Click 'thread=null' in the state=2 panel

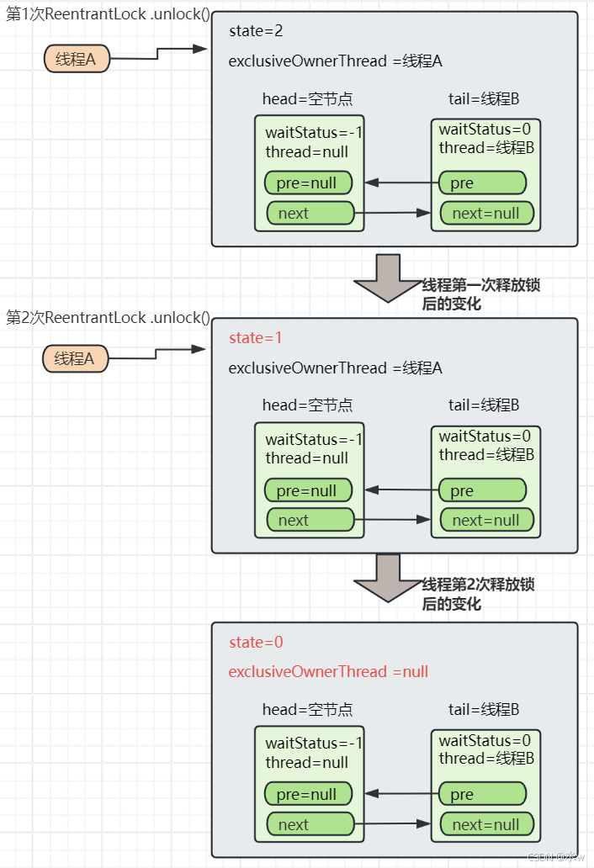tap(307, 151)
